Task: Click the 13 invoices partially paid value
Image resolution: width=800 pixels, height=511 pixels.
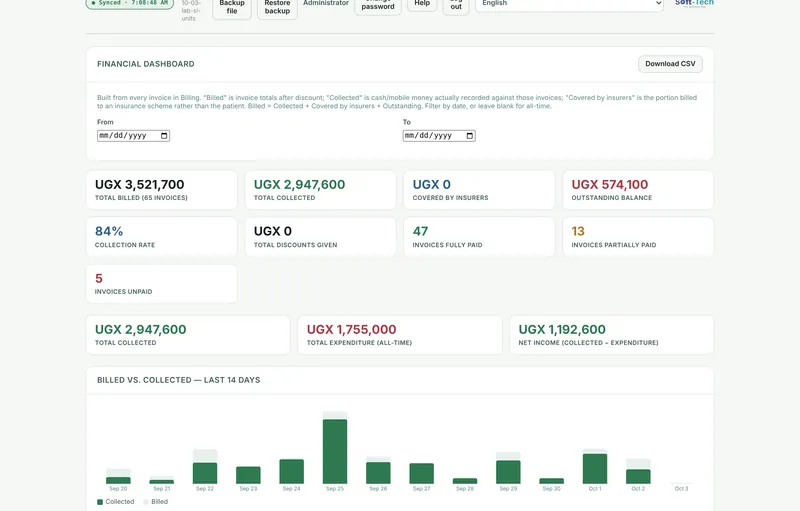Action: click(x=578, y=232)
